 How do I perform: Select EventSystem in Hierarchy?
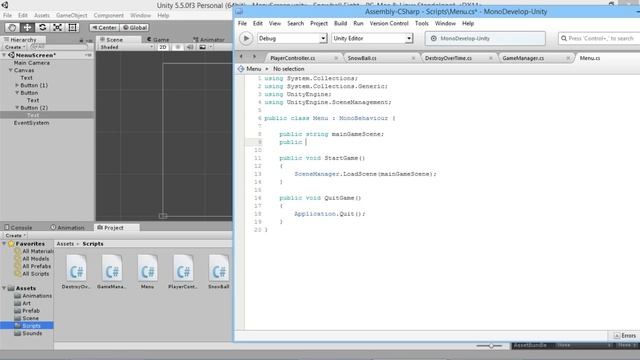[x=31, y=123]
